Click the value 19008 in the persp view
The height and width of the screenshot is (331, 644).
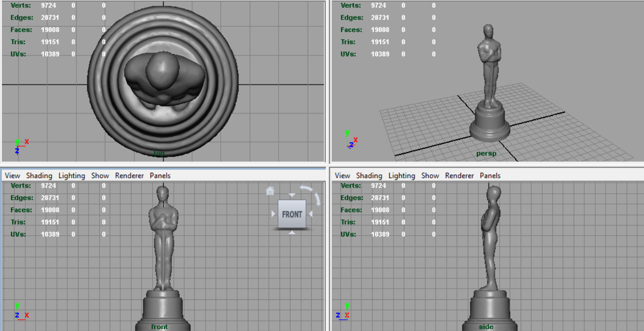(380, 30)
